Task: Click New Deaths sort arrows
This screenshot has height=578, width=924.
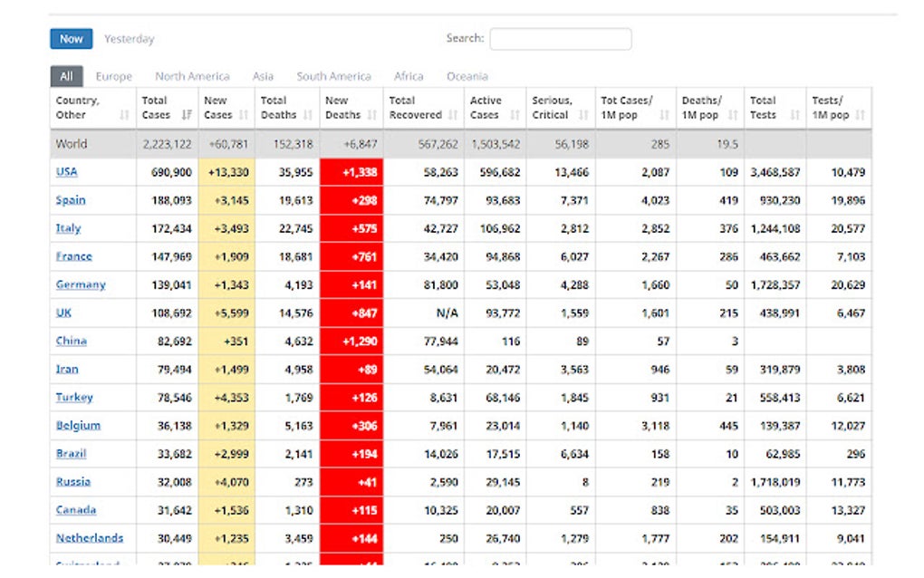Action: [371, 115]
